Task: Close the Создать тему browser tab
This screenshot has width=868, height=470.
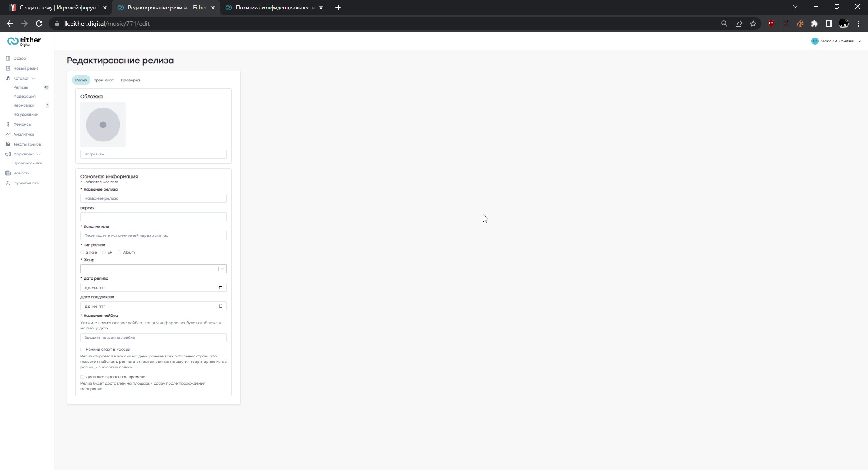Action: click(x=105, y=8)
